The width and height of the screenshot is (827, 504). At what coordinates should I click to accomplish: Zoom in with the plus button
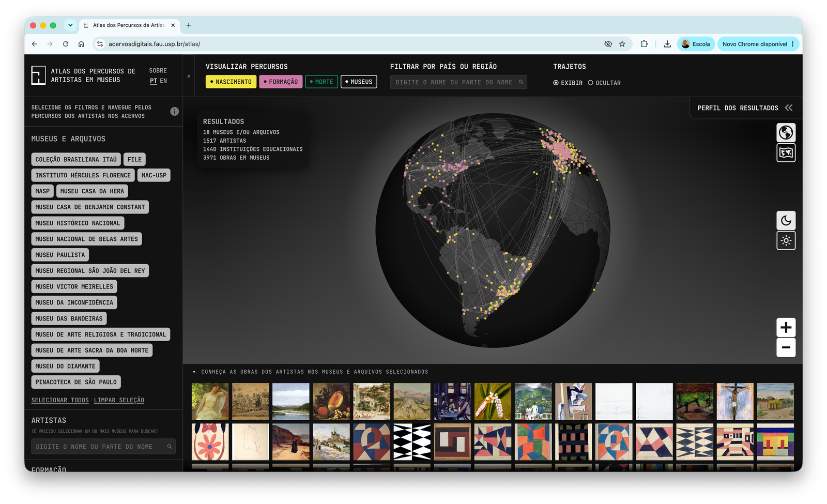(x=786, y=328)
